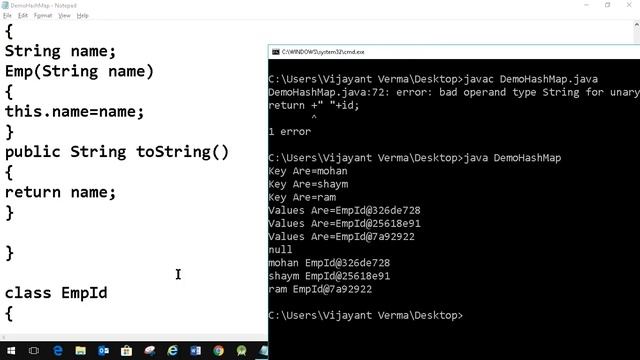The image size is (640, 360).
Task: Open File Explorer from the taskbar
Action: (80, 351)
